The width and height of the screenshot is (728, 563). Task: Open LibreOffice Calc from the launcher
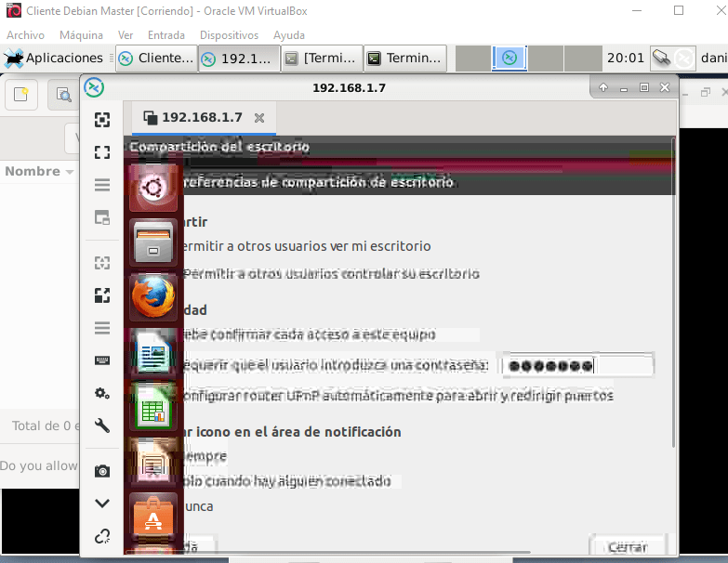pyautogui.click(x=152, y=407)
